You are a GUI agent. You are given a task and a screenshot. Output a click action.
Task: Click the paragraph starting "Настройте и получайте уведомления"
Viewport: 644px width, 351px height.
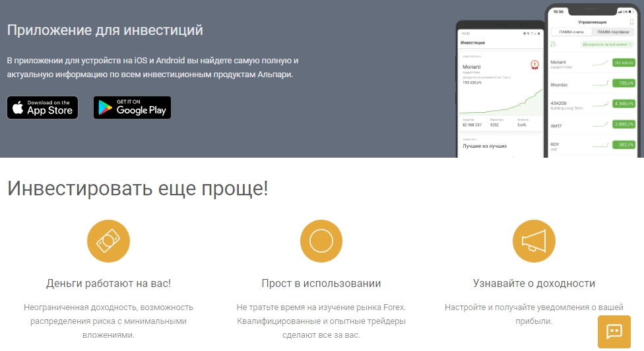(534, 314)
